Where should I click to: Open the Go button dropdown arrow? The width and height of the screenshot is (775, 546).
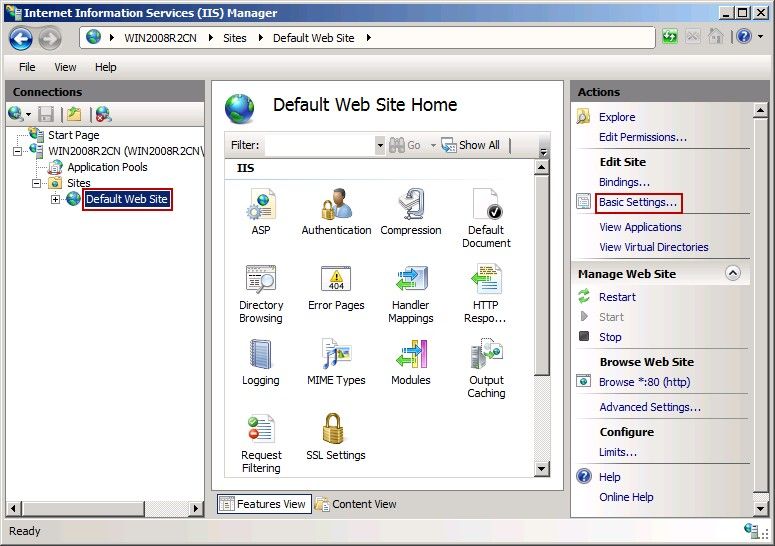coord(433,145)
